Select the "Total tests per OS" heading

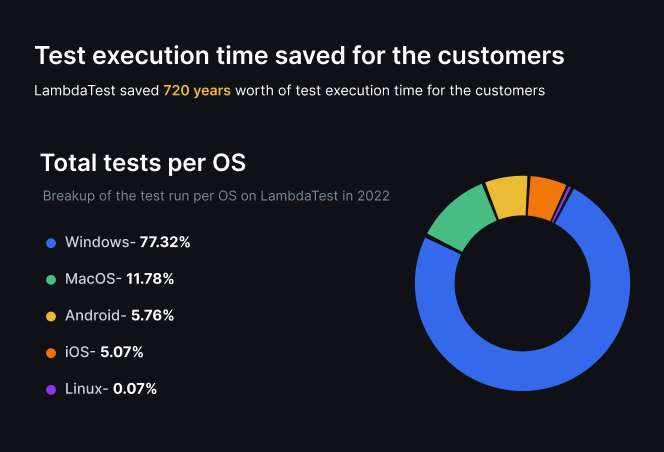coord(143,163)
